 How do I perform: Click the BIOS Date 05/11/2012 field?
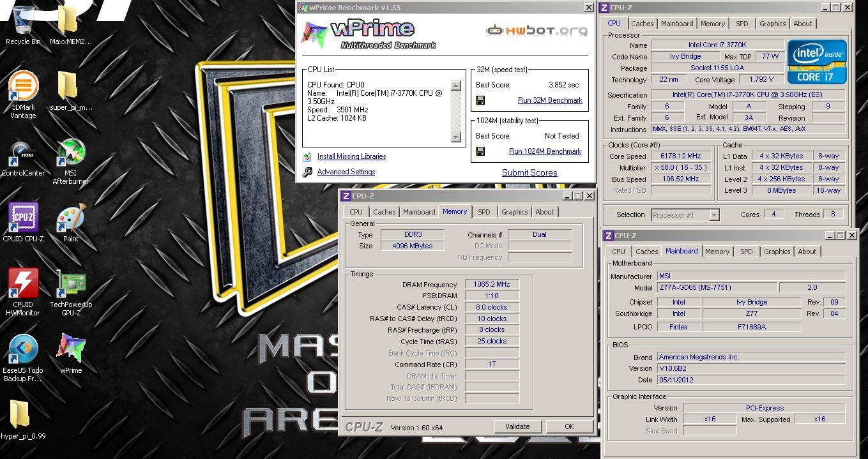751,380
